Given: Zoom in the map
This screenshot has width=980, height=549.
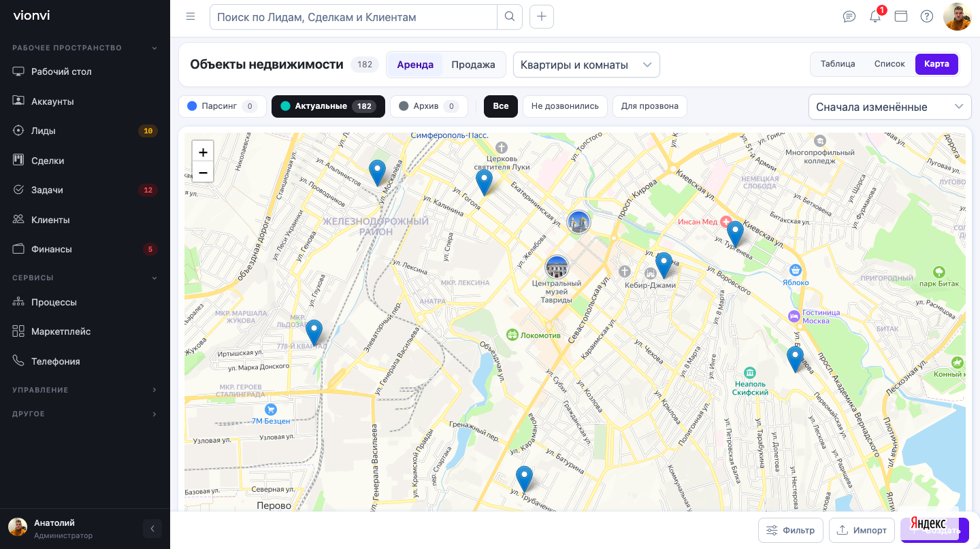Looking at the screenshot, I should click(203, 152).
